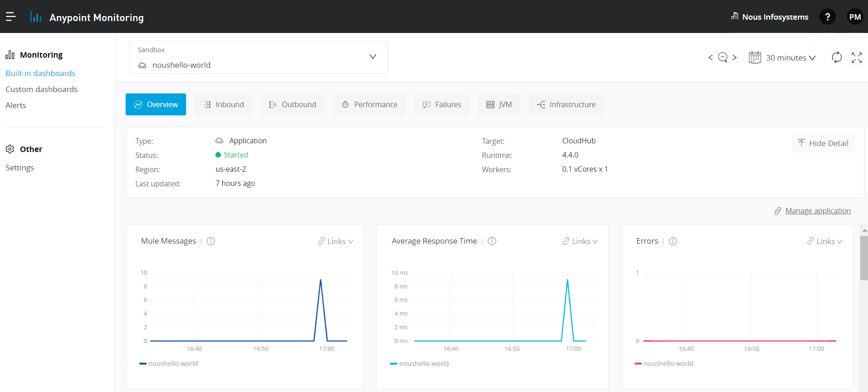
Task: Toggle noushello-world legend under Errors
Action: [664, 364]
